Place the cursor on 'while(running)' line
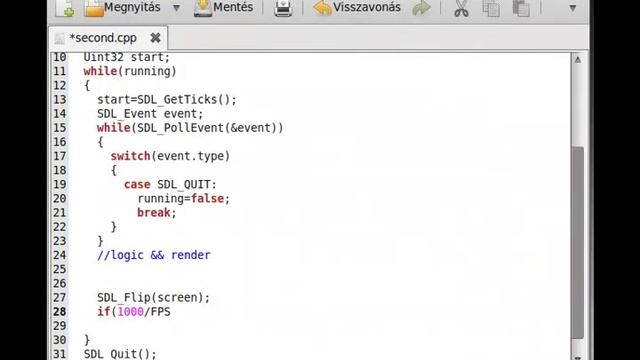 (130, 71)
